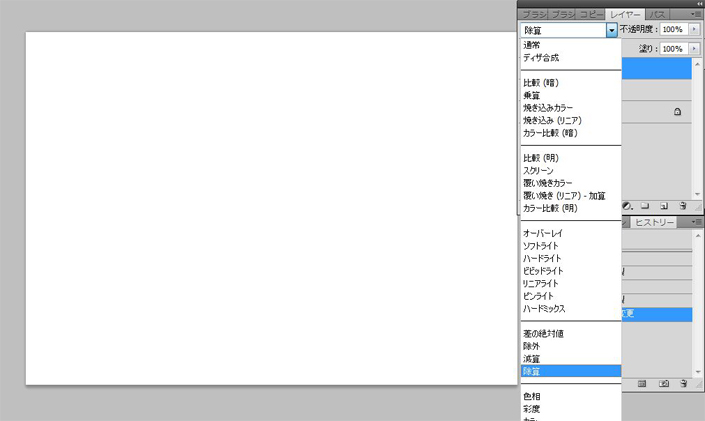Screen dimensions: 705x421
Task: Click the new adjustment layer icon
Action: [x=627, y=206]
